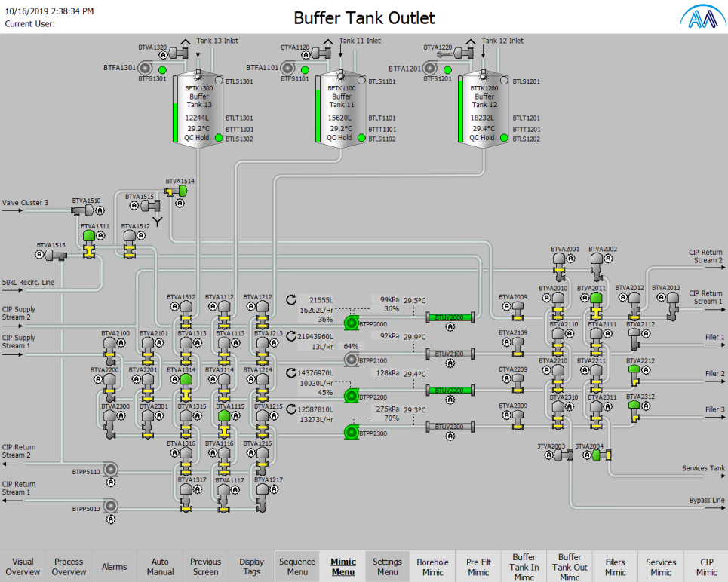The image size is (728, 582).
Task: Switch to Buffer Tank In Mimic
Action: click(524, 567)
